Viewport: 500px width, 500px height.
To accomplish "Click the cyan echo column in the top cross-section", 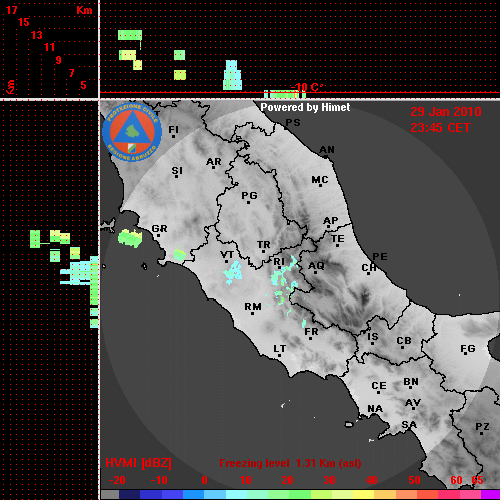I will pos(232,75).
